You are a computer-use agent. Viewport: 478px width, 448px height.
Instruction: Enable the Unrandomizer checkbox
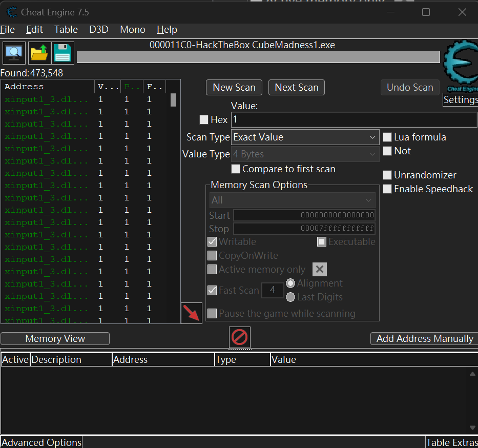pos(387,175)
